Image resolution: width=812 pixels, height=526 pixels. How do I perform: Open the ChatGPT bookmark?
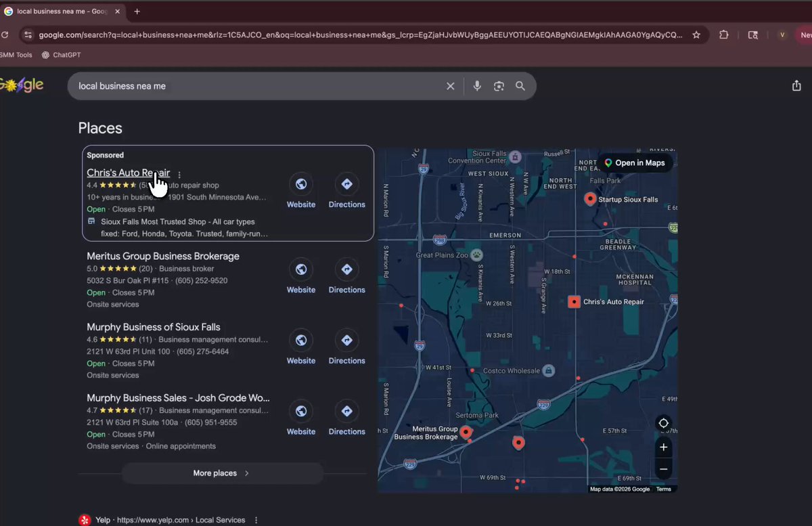[x=61, y=55]
